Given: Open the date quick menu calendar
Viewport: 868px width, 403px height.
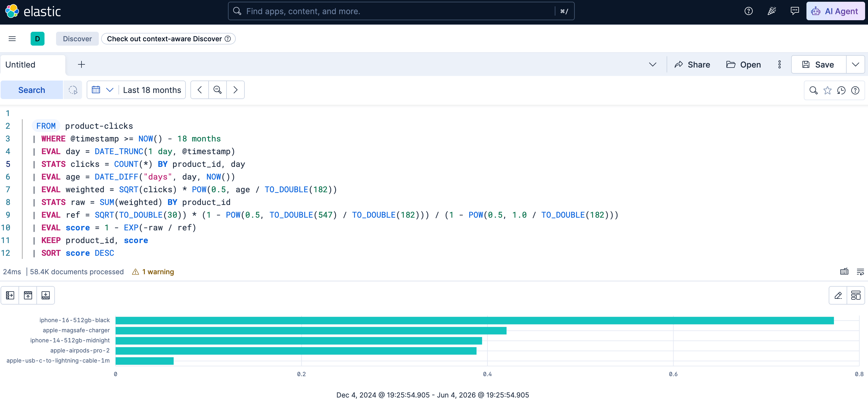Looking at the screenshot, I should 103,90.
